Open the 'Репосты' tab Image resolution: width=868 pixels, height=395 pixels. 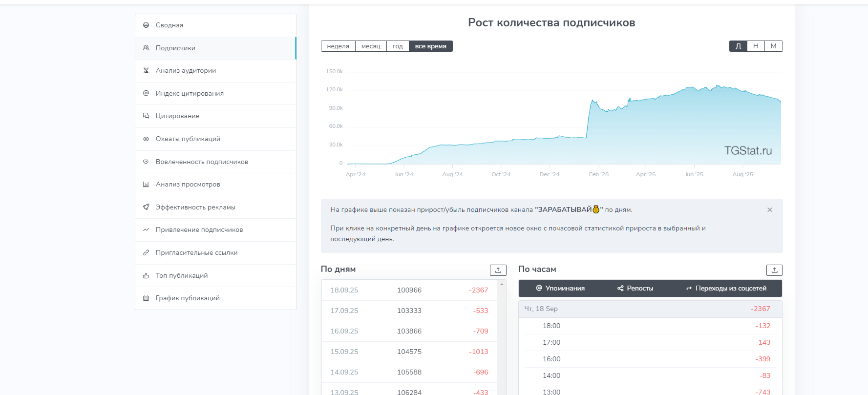(x=635, y=289)
